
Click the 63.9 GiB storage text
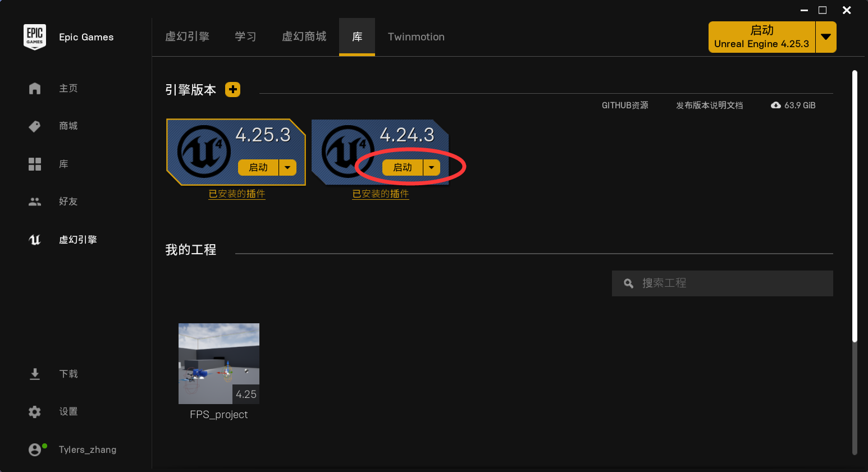(x=800, y=106)
